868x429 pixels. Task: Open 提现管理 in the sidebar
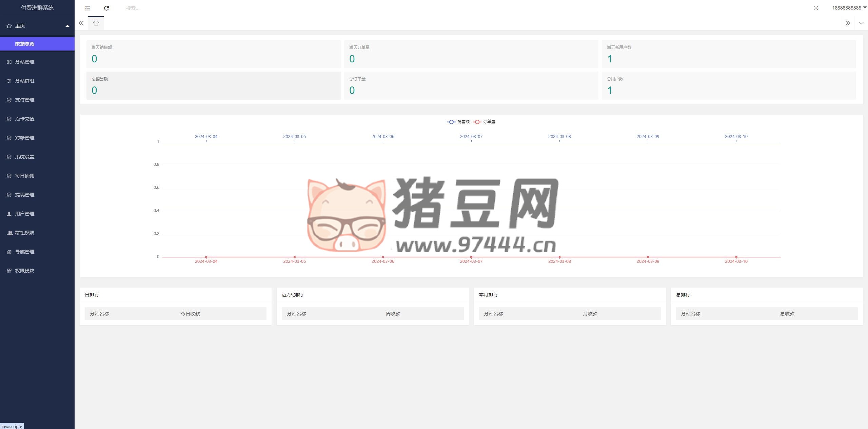pos(25,195)
